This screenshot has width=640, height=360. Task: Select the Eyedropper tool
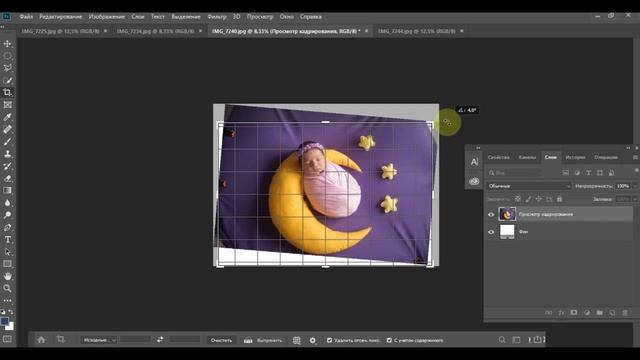click(7, 117)
